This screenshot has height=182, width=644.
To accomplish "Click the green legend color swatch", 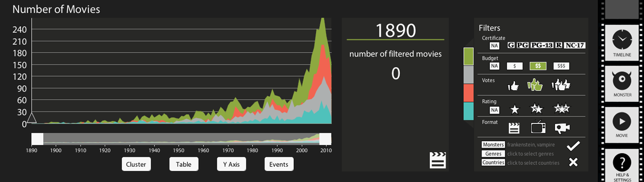I will 468,57.
